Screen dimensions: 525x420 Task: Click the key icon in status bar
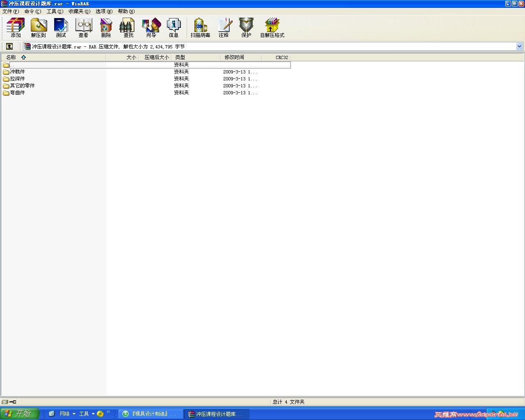pos(13,402)
